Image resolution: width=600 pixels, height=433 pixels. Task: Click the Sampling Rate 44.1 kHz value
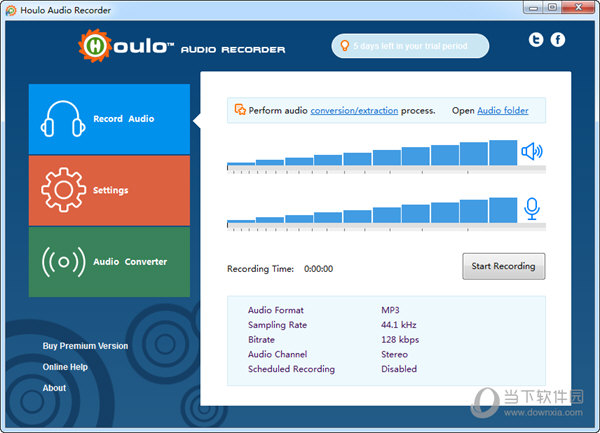(x=399, y=325)
